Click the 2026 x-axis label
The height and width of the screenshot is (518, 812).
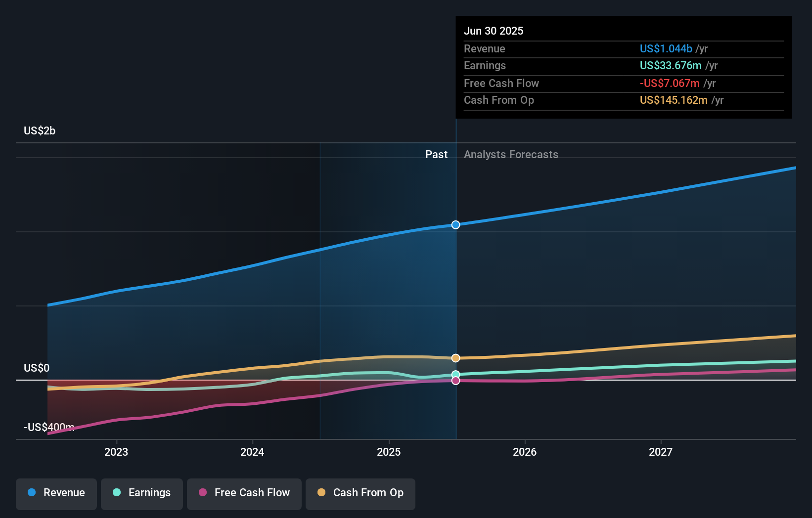pyautogui.click(x=525, y=452)
